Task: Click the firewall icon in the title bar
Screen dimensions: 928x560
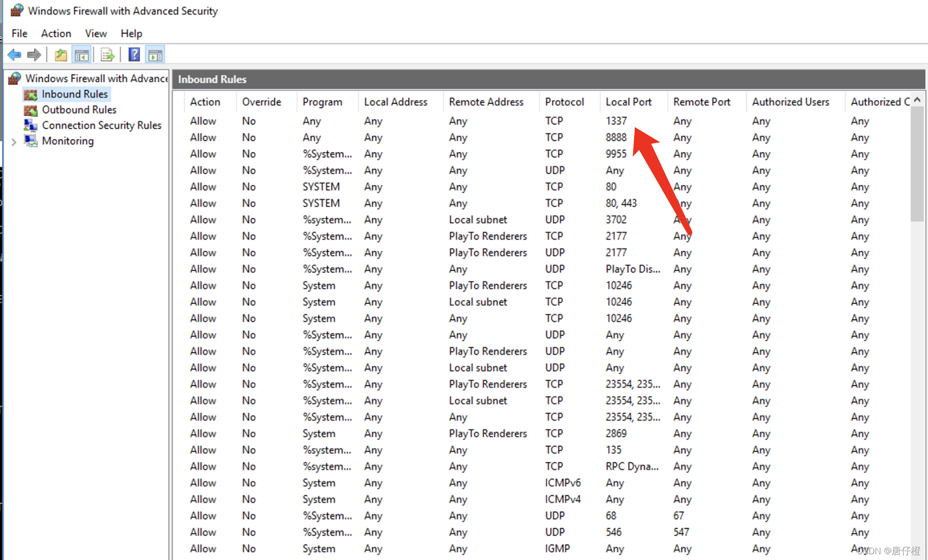Action: click(17, 10)
